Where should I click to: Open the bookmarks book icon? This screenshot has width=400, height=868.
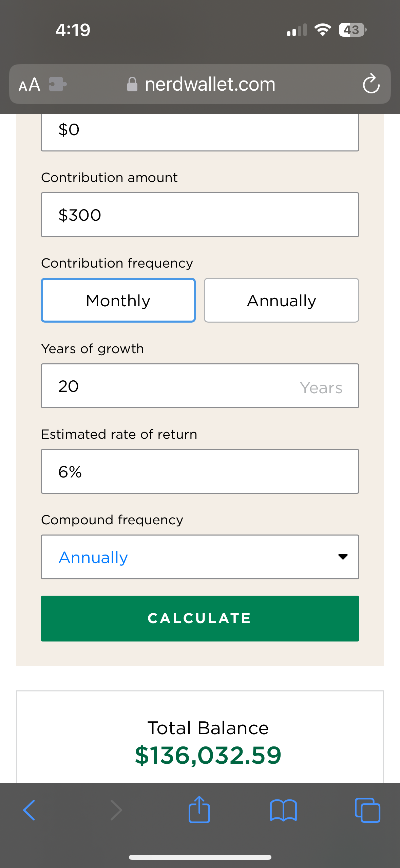tap(283, 810)
